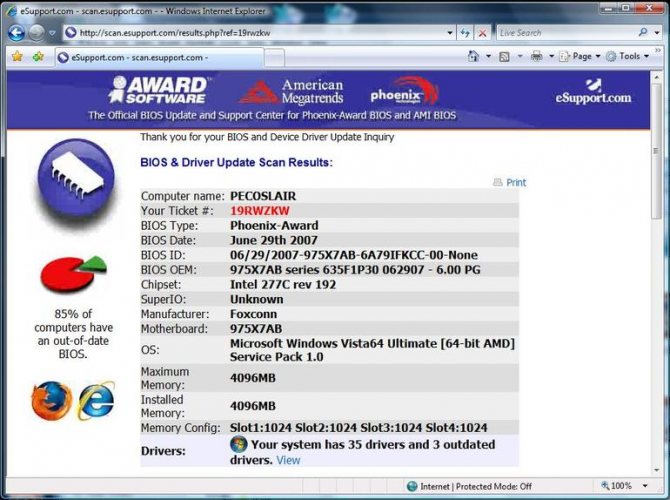
Task: Expand the zoom level dropdown arrow
Action: point(645,486)
